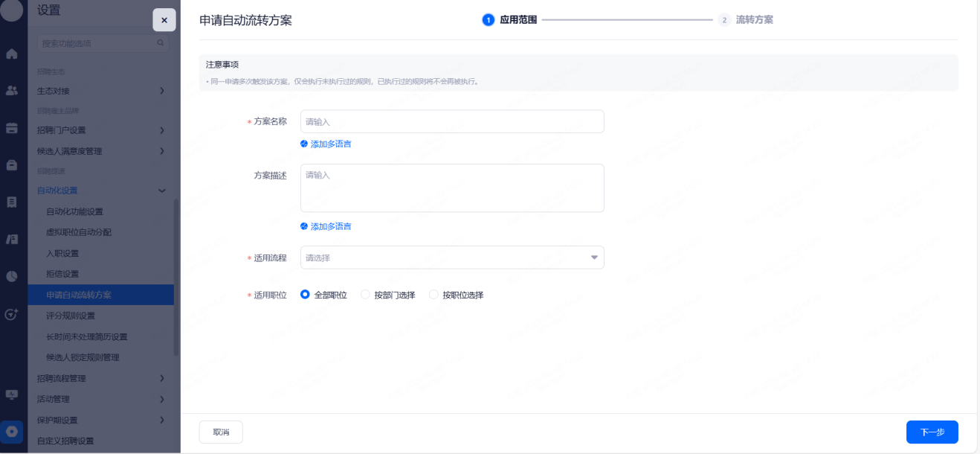This screenshot has height=454, width=980.
Task: Expand the 招聘门户设置 menu item
Action: (162, 130)
